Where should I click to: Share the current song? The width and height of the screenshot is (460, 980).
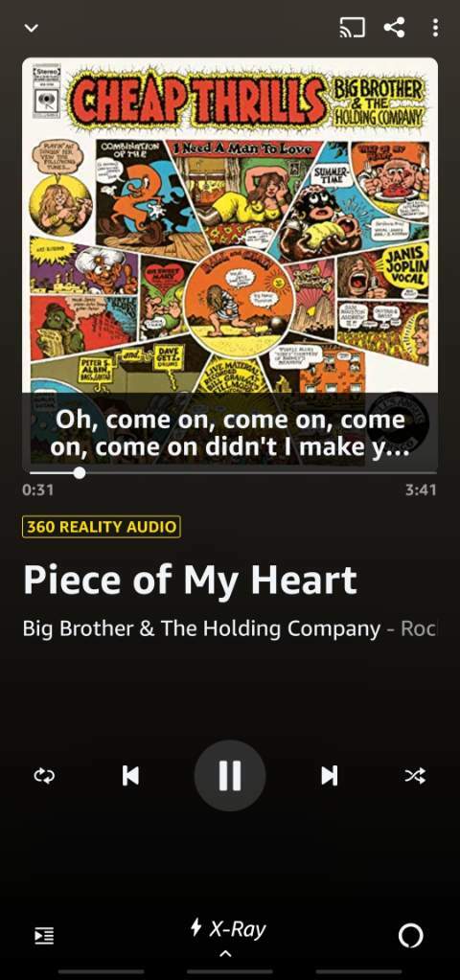click(x=394, y=28)
